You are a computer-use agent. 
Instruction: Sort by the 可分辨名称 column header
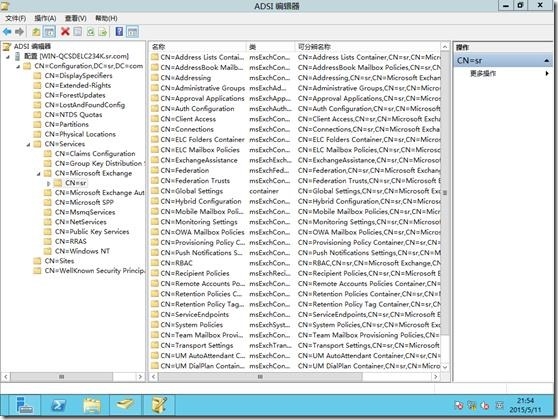pos(368,47)
